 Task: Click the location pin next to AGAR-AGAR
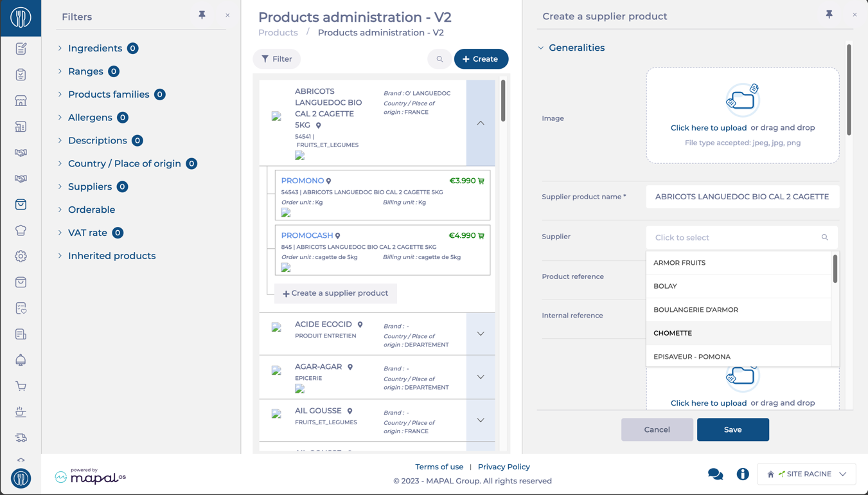(350, 367)
